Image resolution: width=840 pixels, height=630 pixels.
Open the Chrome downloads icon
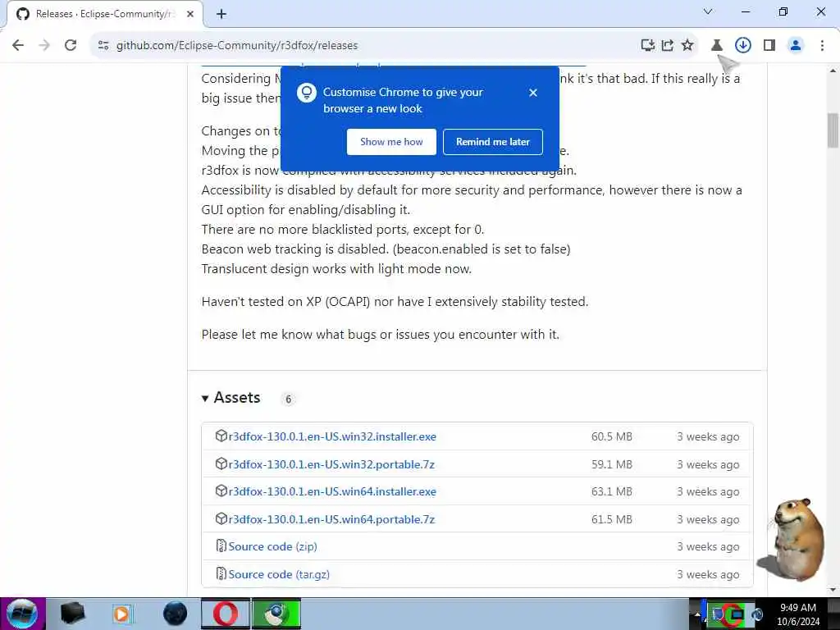coord(743,46)
